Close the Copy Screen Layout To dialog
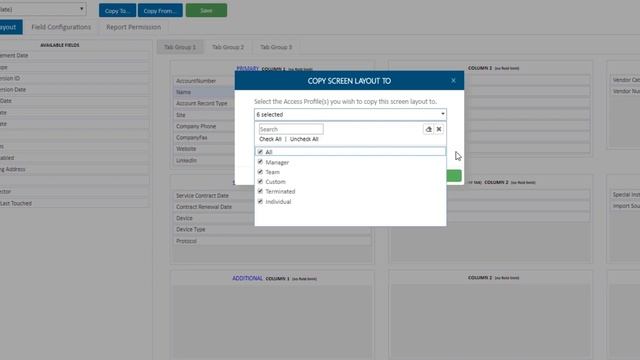 point(453,80)
